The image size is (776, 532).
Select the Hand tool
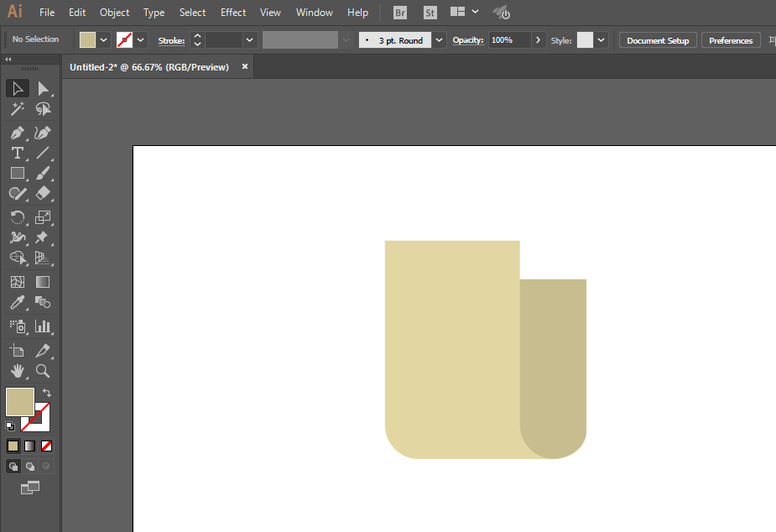click(x=18, y=371)
